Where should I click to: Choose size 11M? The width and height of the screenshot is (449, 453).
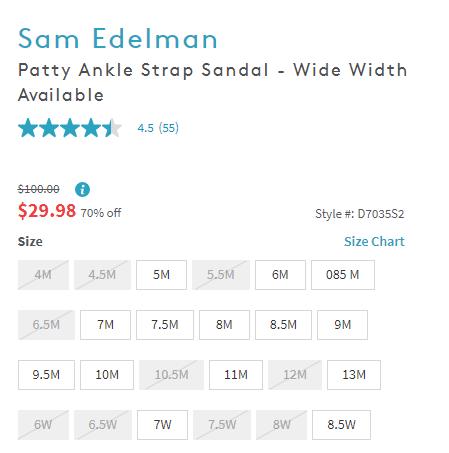tap(236, 375)
